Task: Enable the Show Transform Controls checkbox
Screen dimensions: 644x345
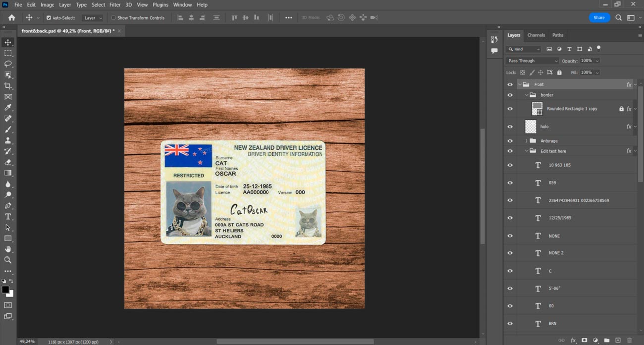Action: [113, 18]
